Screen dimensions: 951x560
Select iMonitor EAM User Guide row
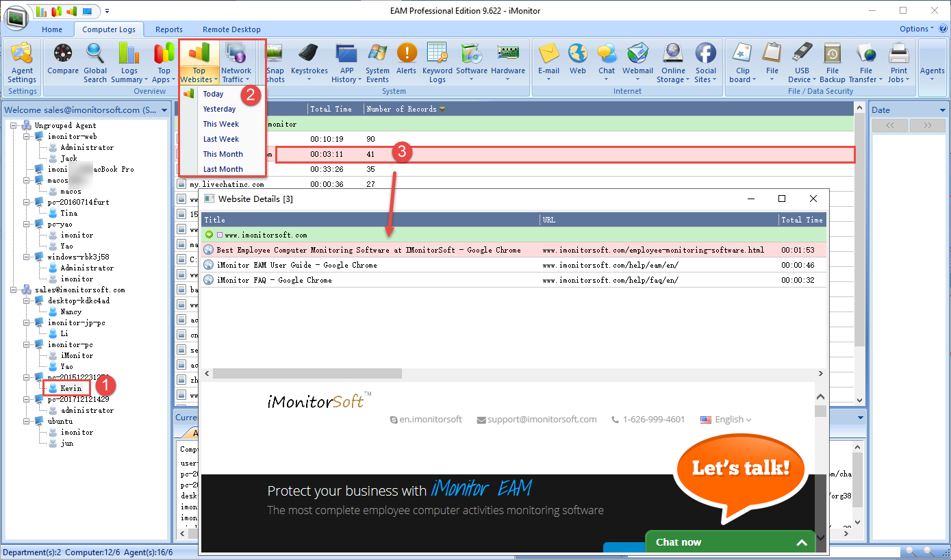513,265
